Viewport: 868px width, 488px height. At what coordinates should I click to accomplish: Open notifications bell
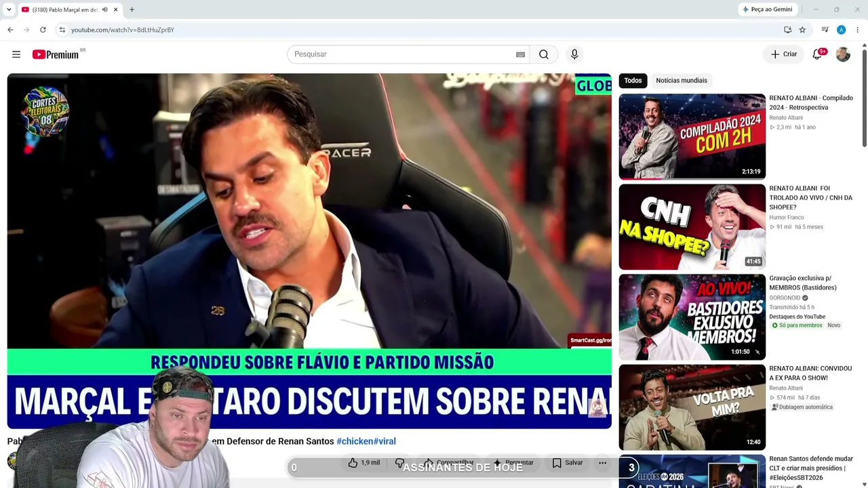pyautogui.click(x=817, y=54)
